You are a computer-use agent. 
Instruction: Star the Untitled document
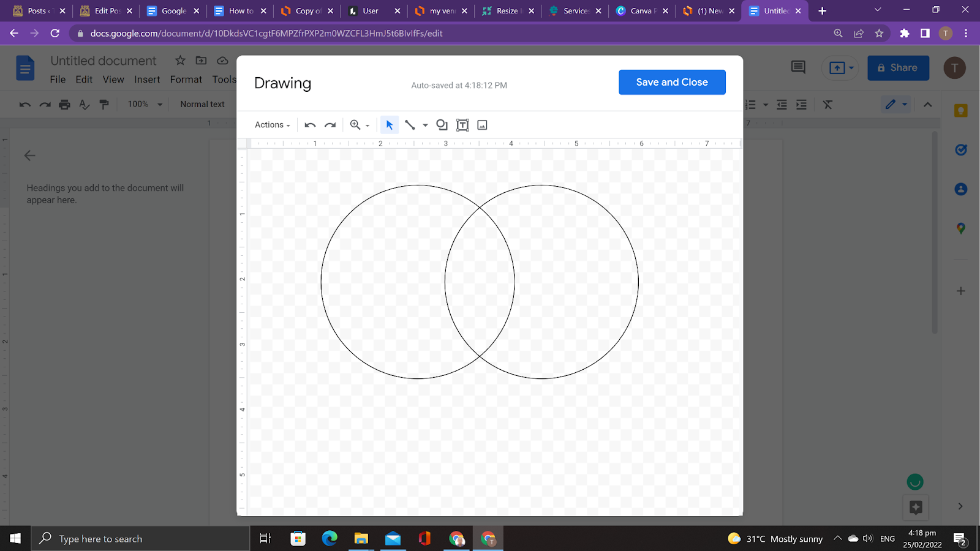(x=180, y=60)
